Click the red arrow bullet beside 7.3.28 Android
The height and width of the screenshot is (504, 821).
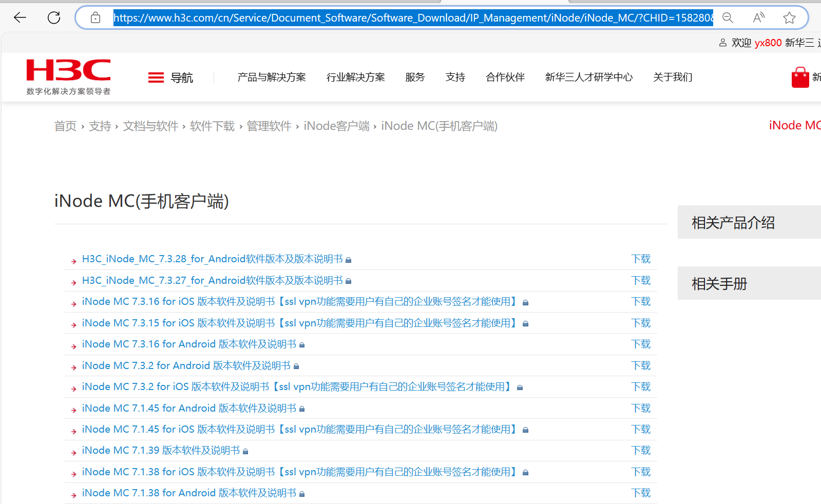[x=74, y=262]
